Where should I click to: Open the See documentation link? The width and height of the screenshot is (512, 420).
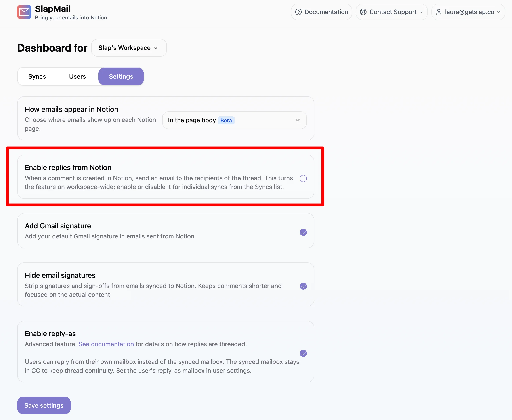pyautogui.click(x=106, y=344)
